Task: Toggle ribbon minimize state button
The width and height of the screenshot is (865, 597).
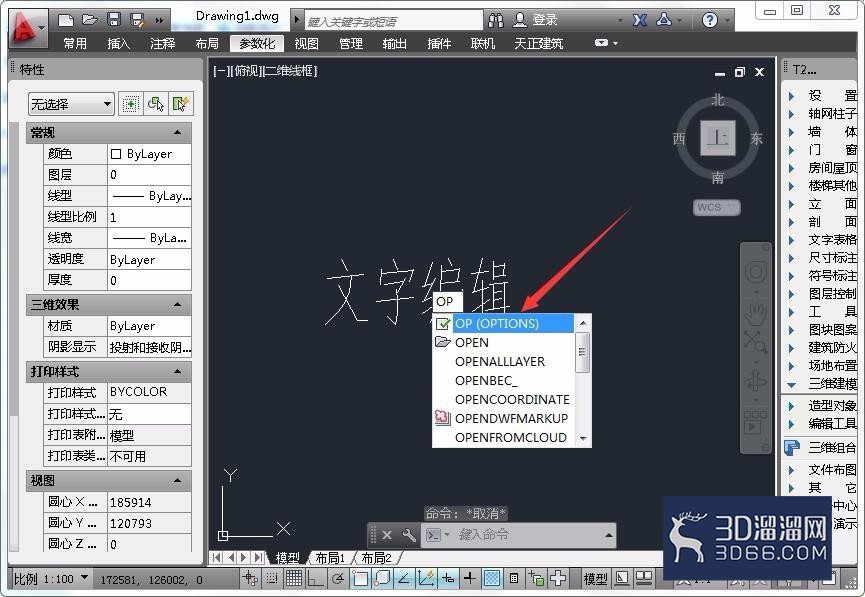Action: click(601, 43)
